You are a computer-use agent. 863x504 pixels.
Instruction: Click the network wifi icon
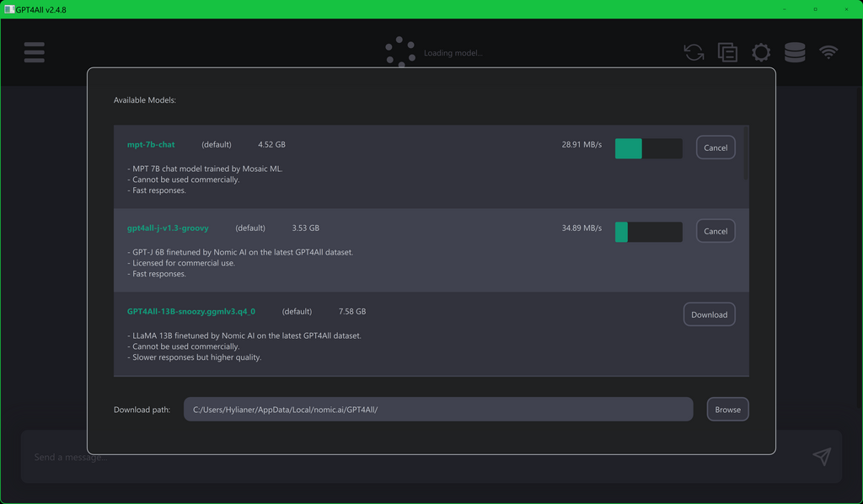point(828,52)
